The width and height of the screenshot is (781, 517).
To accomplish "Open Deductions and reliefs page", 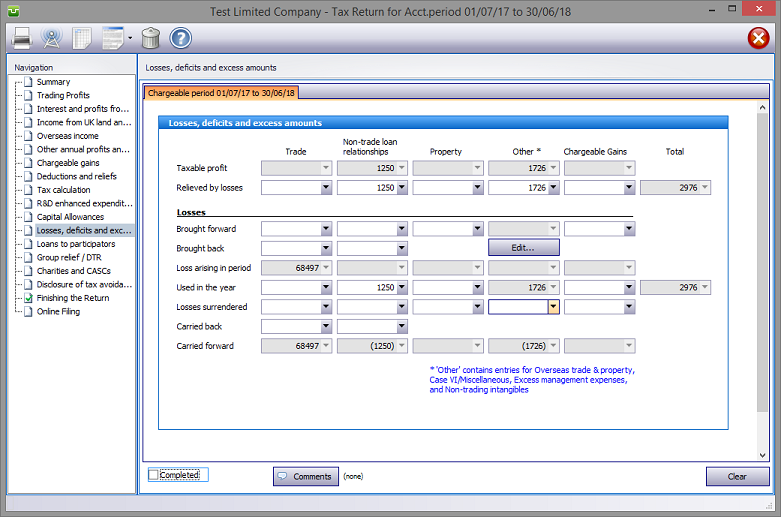I will [77, 176].
